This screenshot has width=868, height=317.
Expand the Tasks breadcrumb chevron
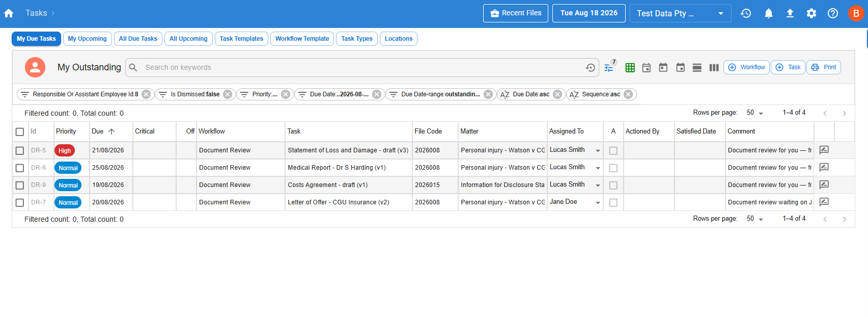coord(53,13)
